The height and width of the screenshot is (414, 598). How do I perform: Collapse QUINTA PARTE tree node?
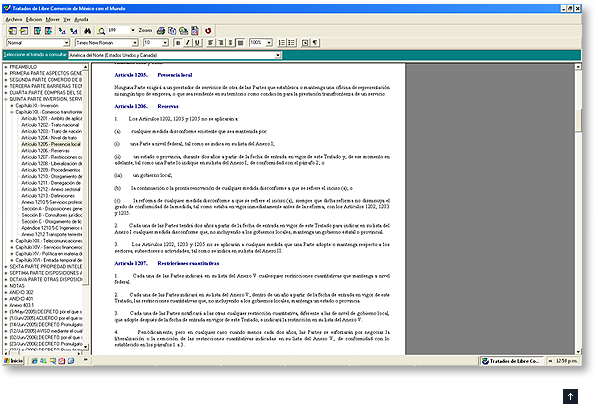coord(6,99)
